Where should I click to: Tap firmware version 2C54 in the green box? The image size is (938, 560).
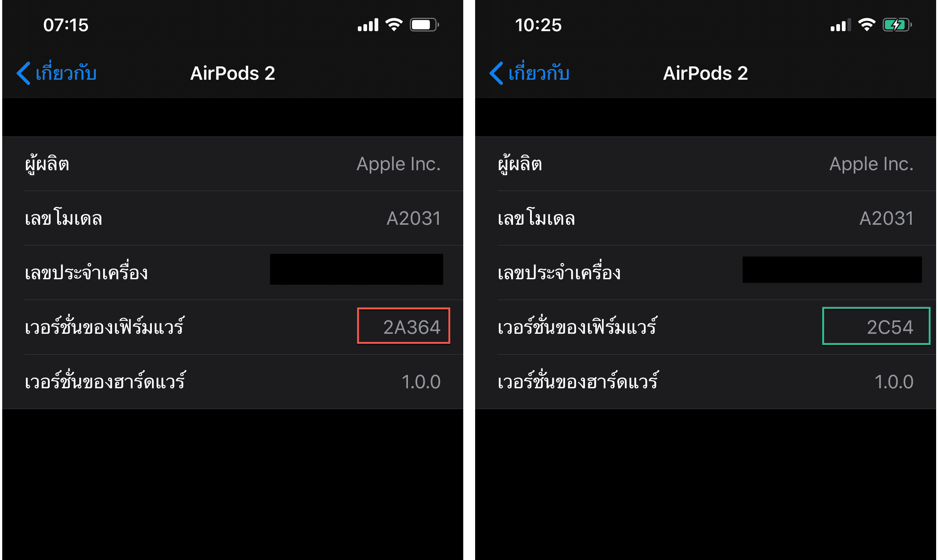[876, 326]
